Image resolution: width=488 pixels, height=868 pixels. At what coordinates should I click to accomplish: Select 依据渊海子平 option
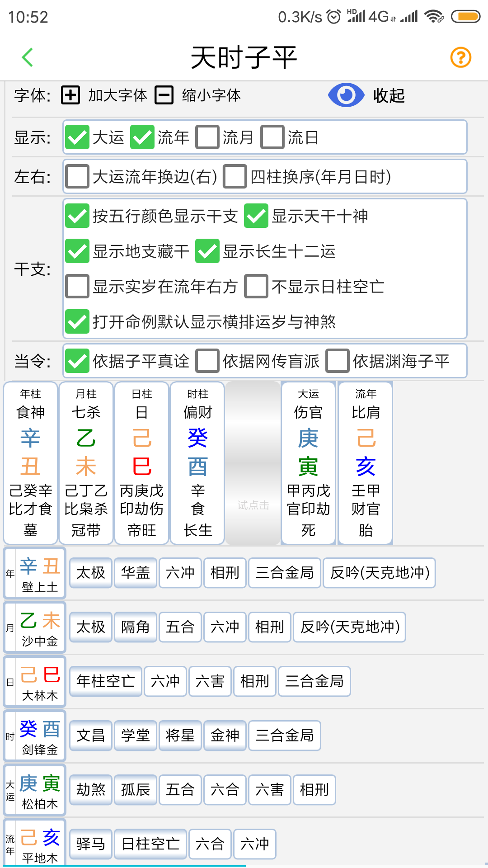tap(338, 361)
